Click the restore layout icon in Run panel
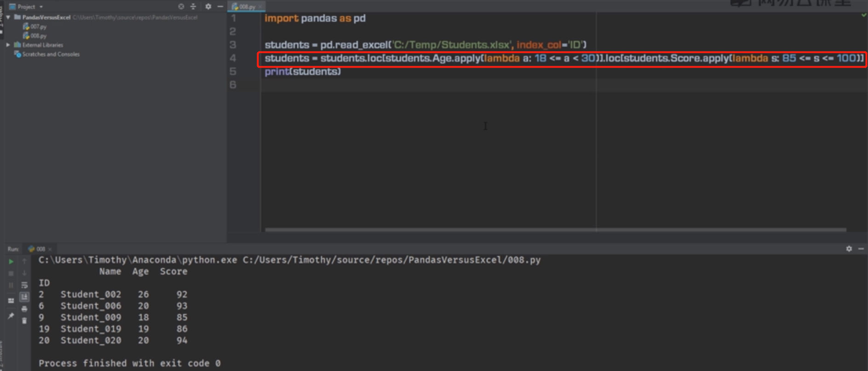 (11, 301)
